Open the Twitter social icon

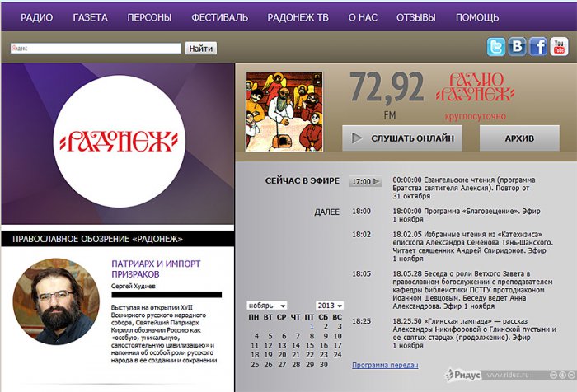tap(497, 47)
